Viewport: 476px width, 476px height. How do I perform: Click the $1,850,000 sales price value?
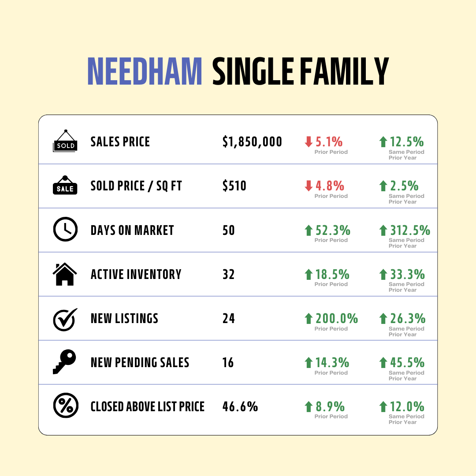pyautogui.click(x=252, y=142)
